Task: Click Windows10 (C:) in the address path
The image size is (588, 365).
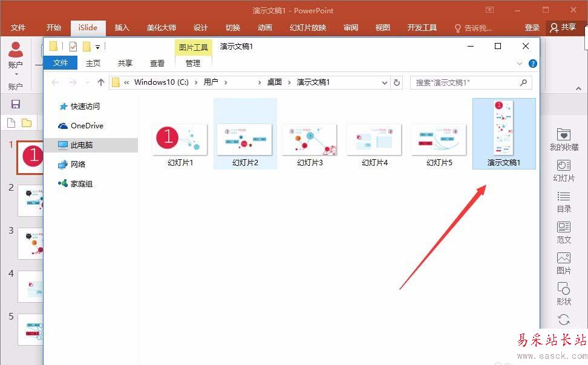Action: click(x=162, y=82)
